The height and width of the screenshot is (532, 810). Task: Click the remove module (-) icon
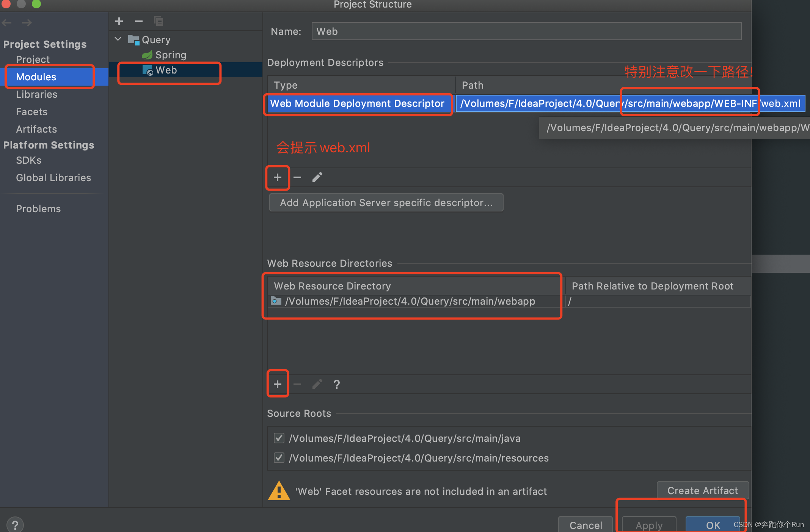pyautogui.click(x=138, y=21)
